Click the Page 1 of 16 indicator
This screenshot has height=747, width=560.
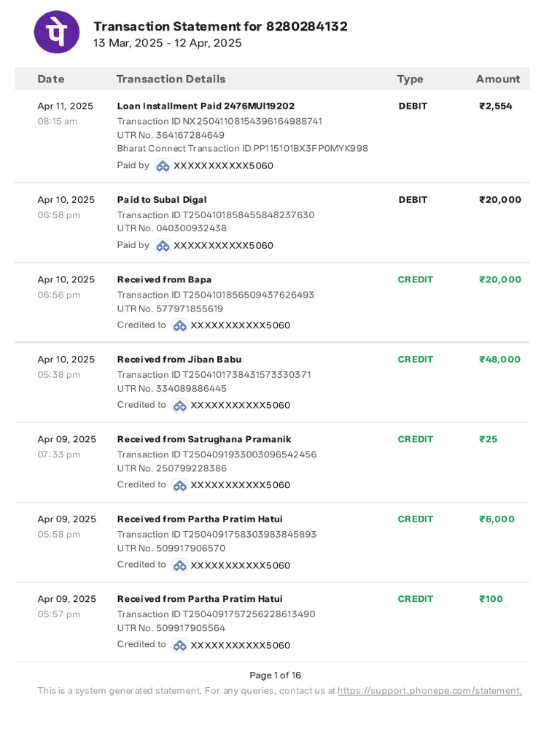point(275,676)
